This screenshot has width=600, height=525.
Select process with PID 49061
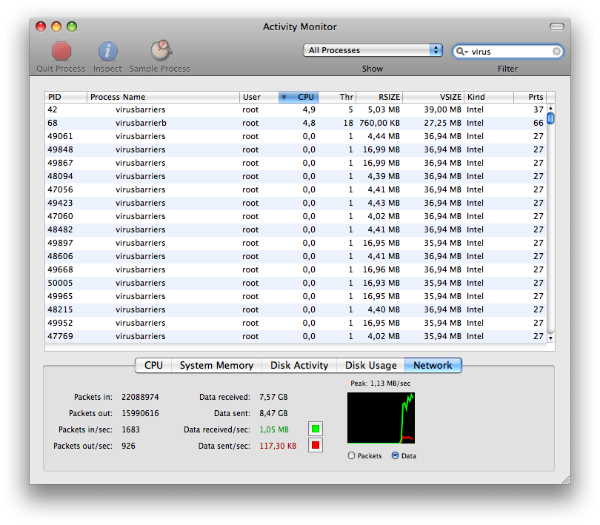pyautogui.click(x=295, y=136)
